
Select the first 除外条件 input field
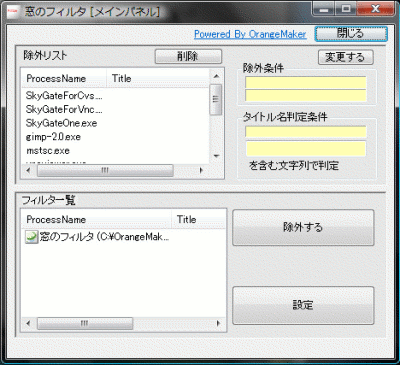click(x=306, y=82)
